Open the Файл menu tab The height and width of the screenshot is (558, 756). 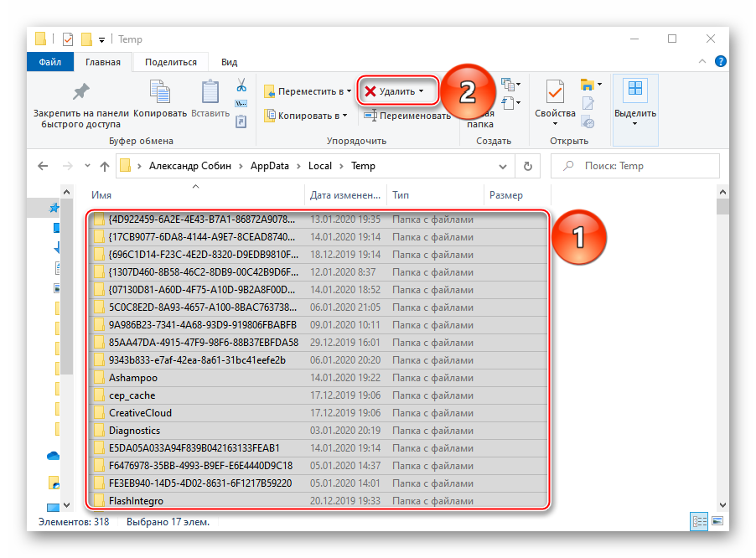(x=49, y=62)
